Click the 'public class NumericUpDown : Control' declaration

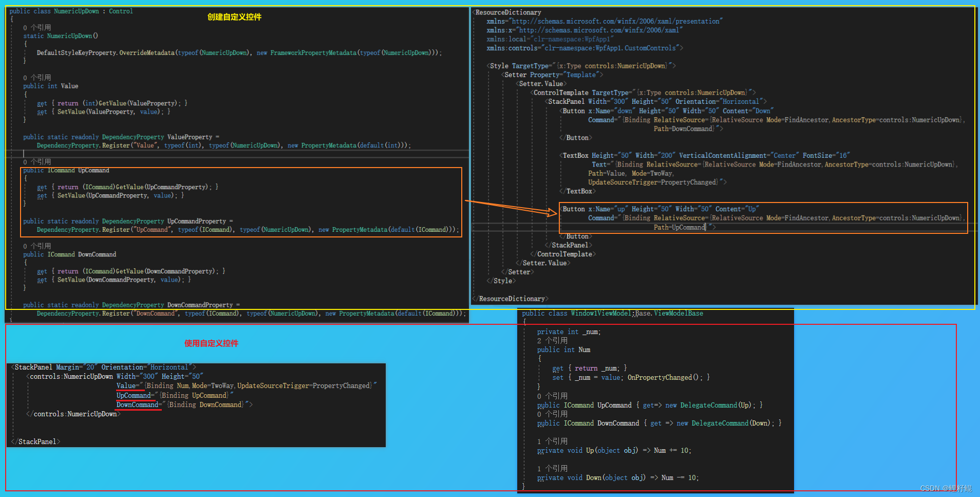pyautogui.click(x=71, y=11)
